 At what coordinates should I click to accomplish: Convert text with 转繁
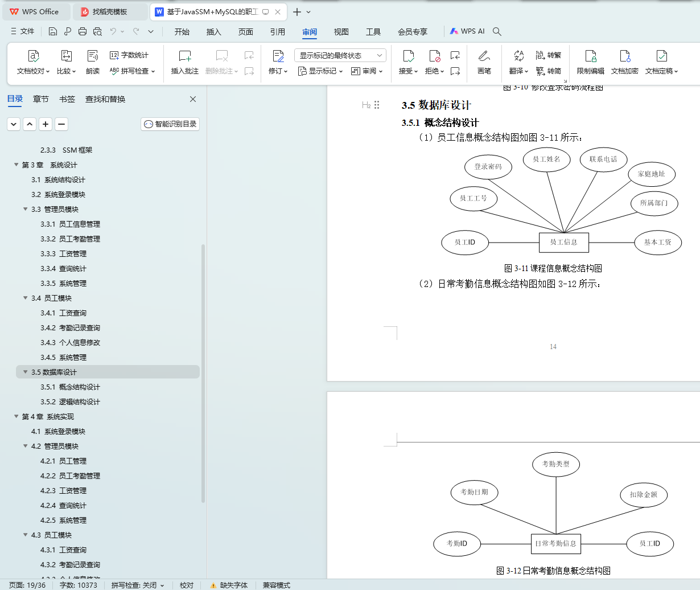[549, 55]
